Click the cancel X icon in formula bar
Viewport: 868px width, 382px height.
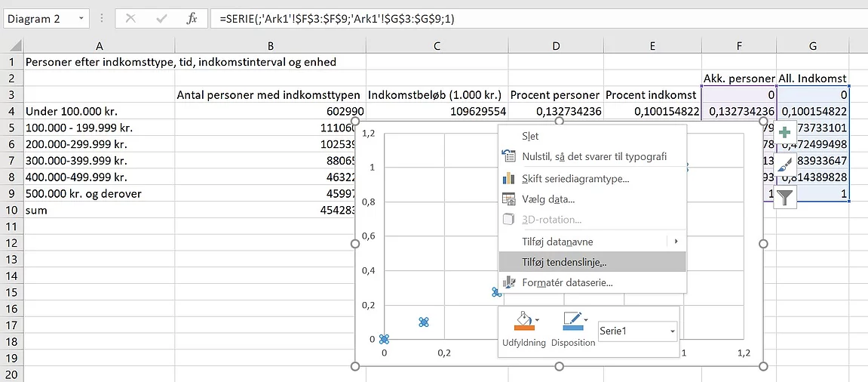tap(130, 18)
